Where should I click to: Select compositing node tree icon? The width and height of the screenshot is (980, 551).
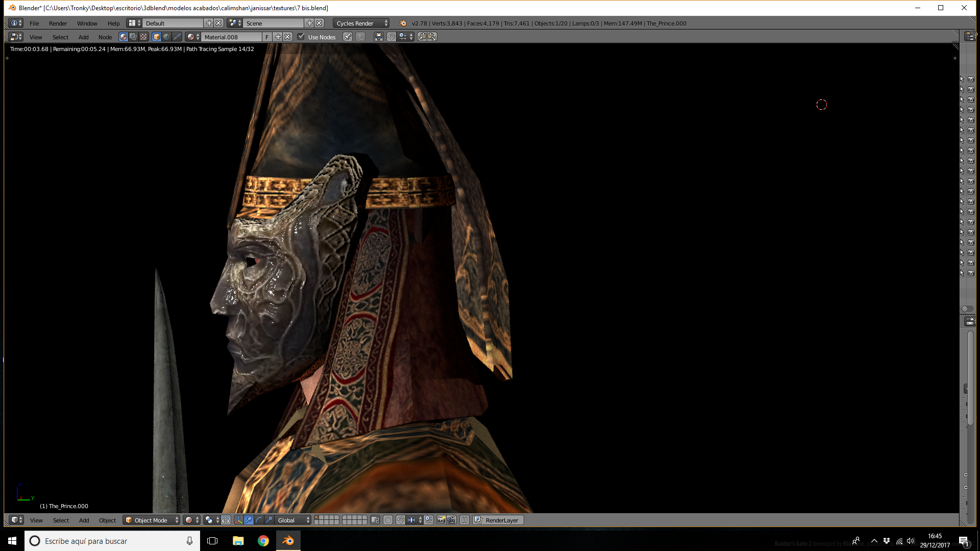[x=133, y=37]
